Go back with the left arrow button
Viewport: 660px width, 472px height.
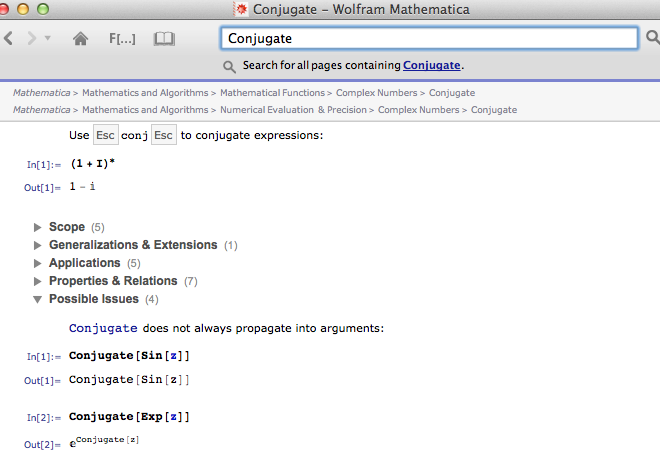8,38
